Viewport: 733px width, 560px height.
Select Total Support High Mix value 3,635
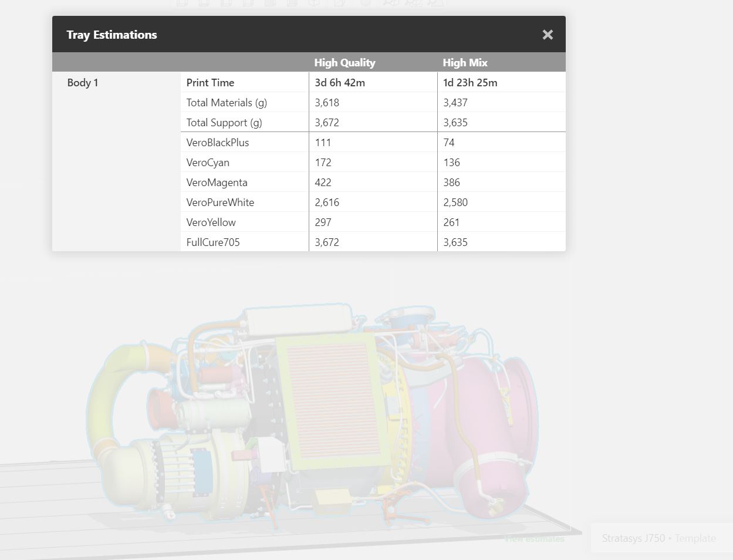coord(455,123)
